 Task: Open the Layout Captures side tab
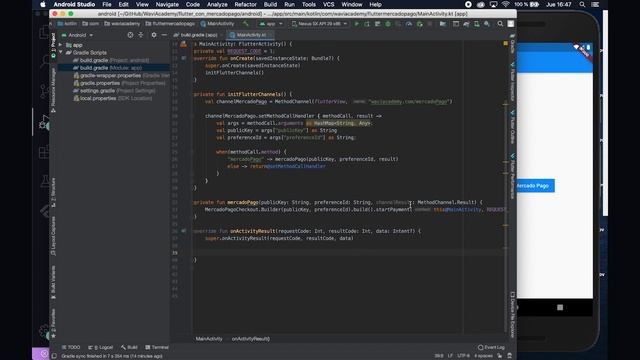[x=53, y=236]
